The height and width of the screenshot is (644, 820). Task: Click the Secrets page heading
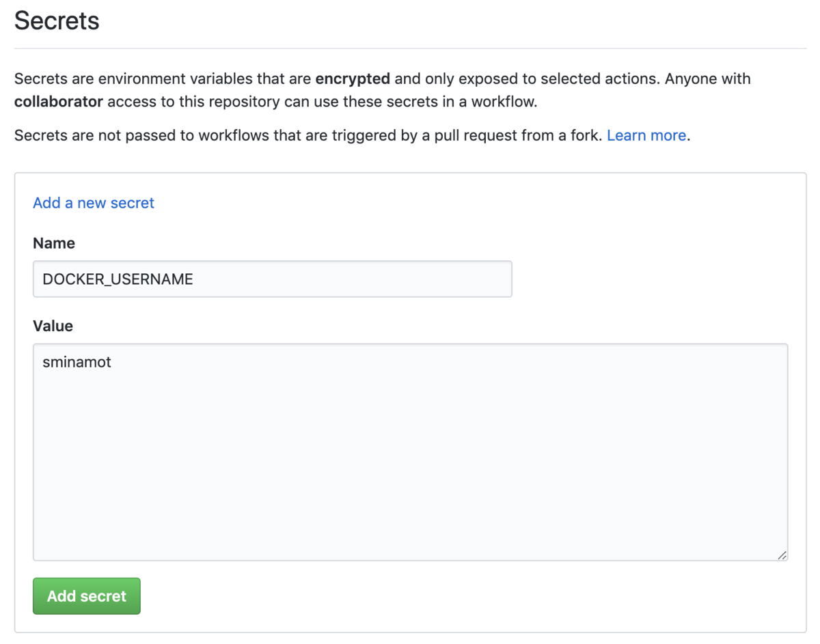[57, 21]
